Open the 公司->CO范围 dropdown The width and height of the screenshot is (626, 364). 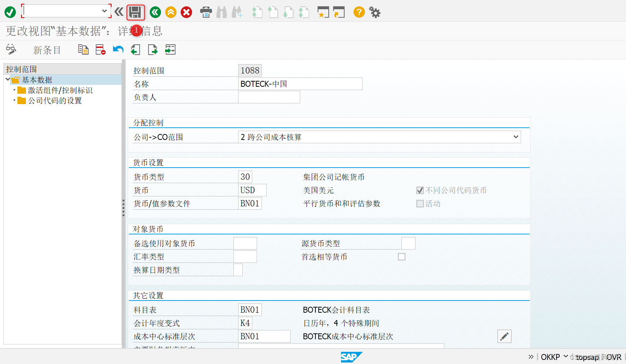[516, 137]
